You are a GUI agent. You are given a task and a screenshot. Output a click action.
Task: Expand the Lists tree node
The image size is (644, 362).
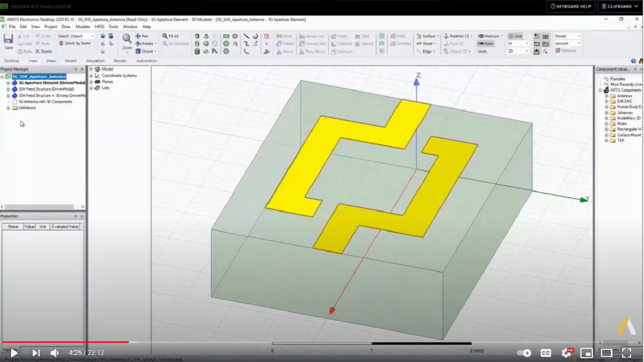click(x=91, y=87)
